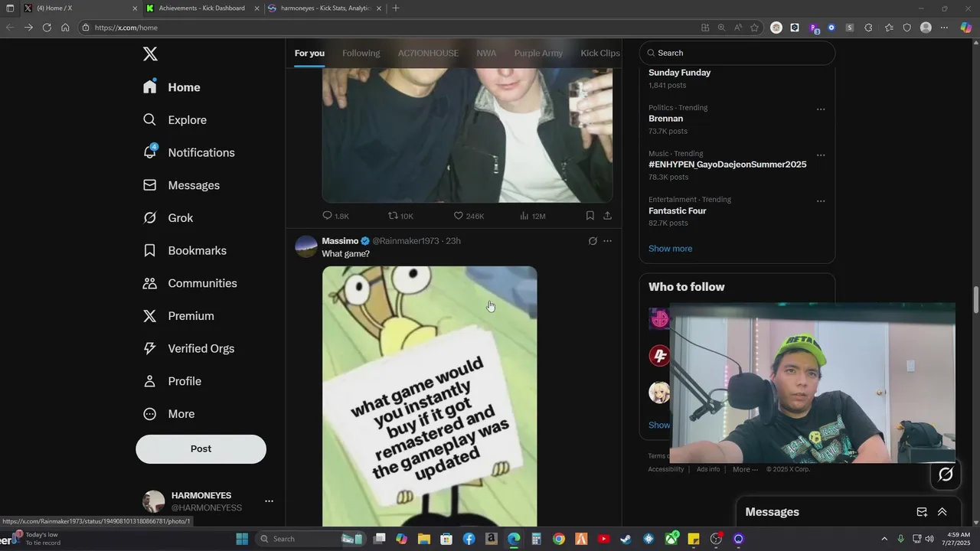Screen dimensions: 980x551
Task: Click the Ads info footer link
Action: (x=708, y=469)
